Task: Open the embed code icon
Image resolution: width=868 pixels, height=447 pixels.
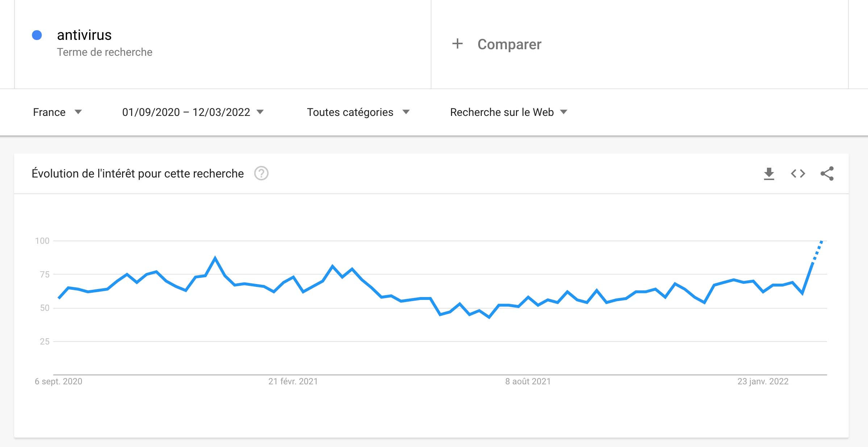Action: (798, 174)
